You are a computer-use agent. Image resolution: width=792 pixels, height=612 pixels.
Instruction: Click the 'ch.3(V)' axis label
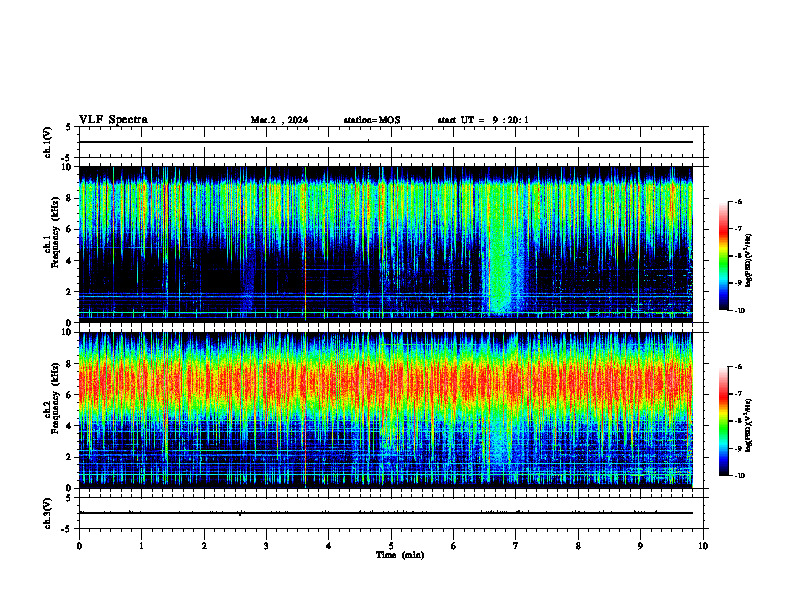pyautogui.click(x=47, y=513)
